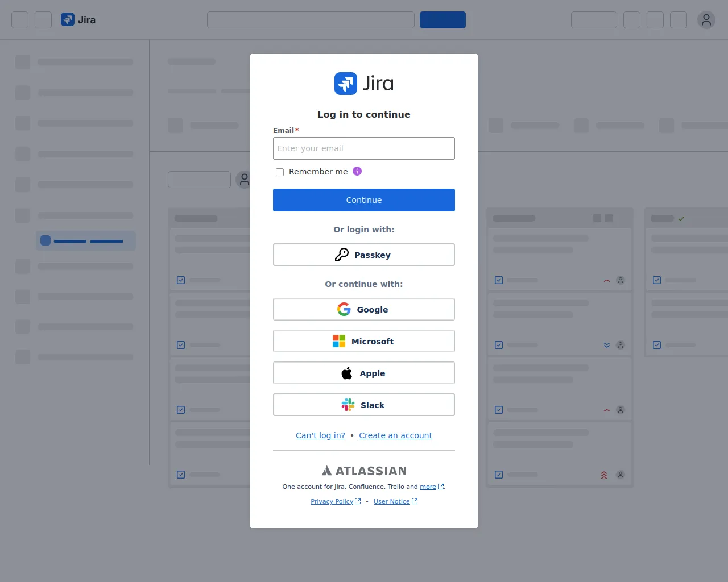
Task: Click the avatar icon beside the board filter field
Action: coord(244,179)
